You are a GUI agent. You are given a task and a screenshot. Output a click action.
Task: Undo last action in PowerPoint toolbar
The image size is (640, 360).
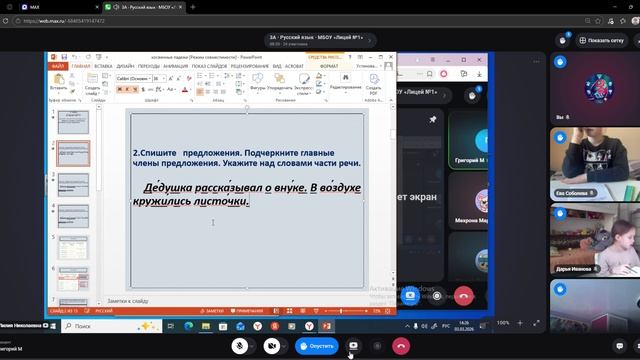click(74, 57)
